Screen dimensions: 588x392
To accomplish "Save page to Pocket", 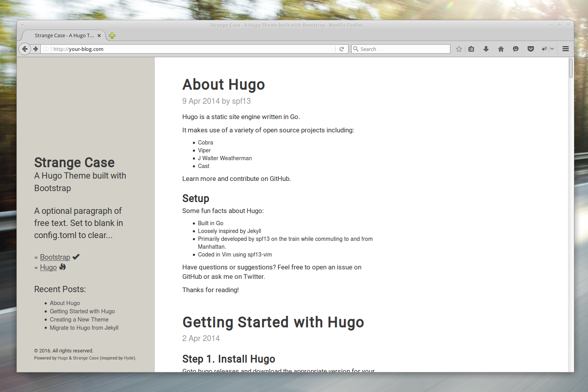I will [531, 49].
